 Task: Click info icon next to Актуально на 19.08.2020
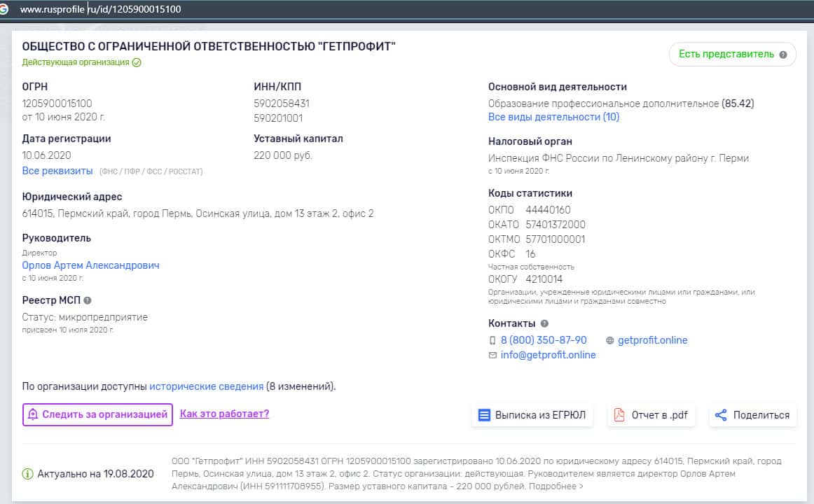click(27, 474)
